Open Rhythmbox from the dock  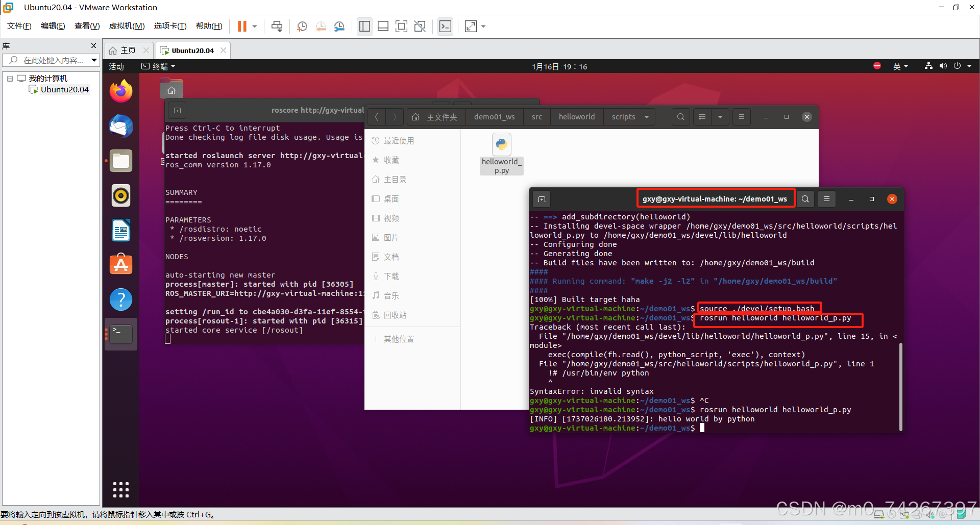[x=121, y=195]
